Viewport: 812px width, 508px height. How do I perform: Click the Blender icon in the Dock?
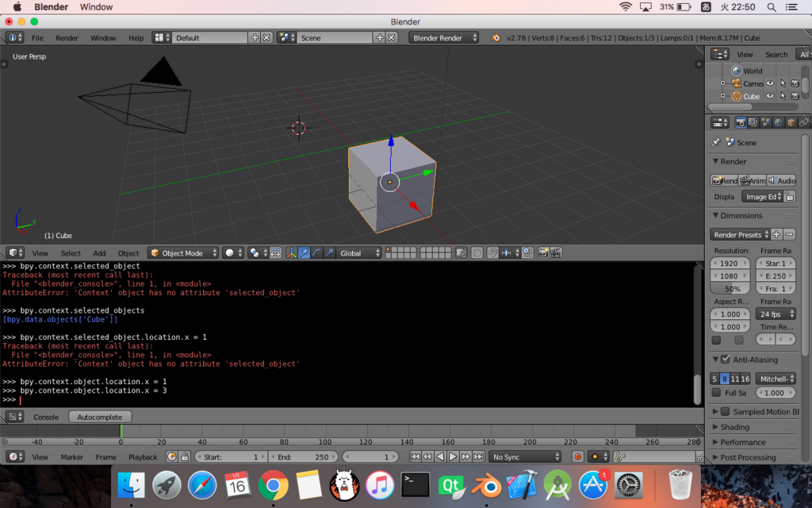pyautogui.click(x=486, y=486)
